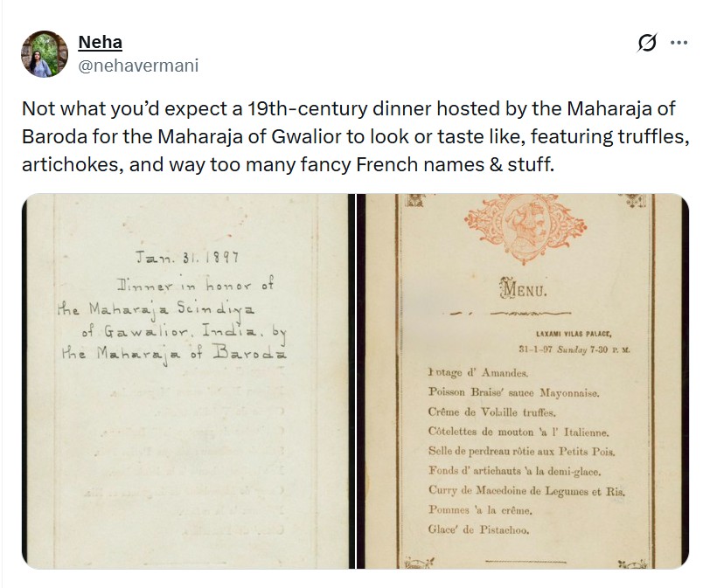Screen dimensions: 703x588
Task: Open the three-dot more options menu
Action: pyautogui.click(x=679, y=43)
